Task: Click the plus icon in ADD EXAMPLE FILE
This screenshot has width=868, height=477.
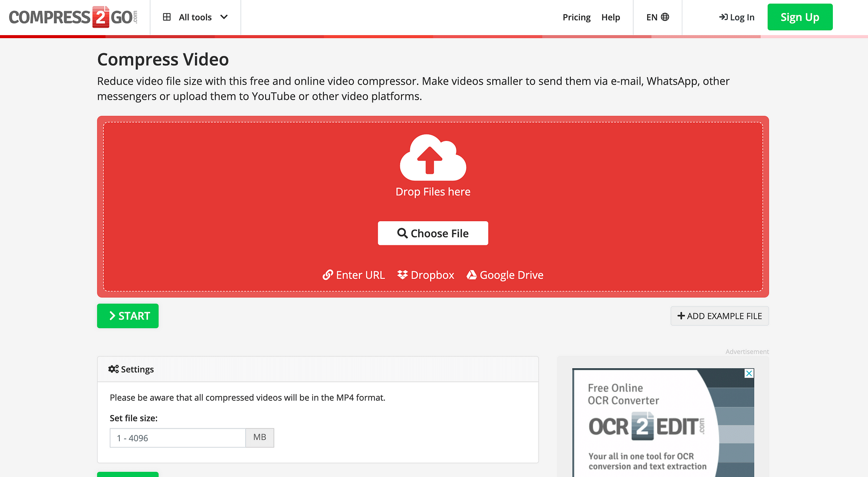Action: 681,316
